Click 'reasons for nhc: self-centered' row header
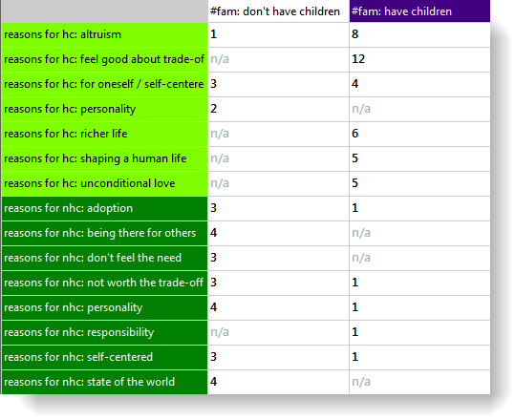 (x=105, y=357)
